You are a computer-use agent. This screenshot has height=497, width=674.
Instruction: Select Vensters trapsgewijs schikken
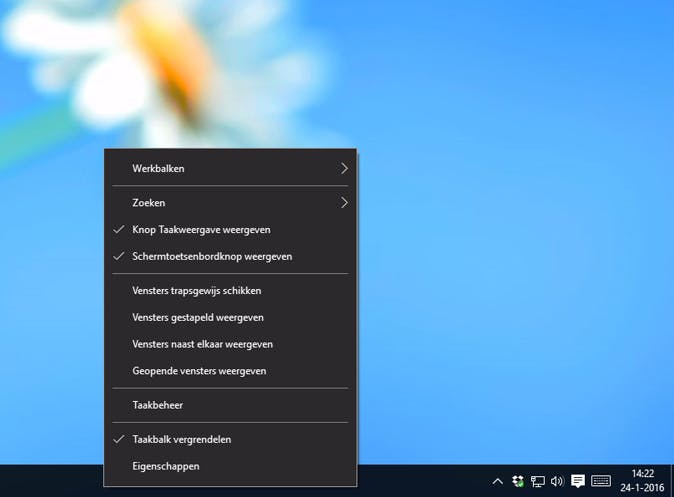coord(230,291)
